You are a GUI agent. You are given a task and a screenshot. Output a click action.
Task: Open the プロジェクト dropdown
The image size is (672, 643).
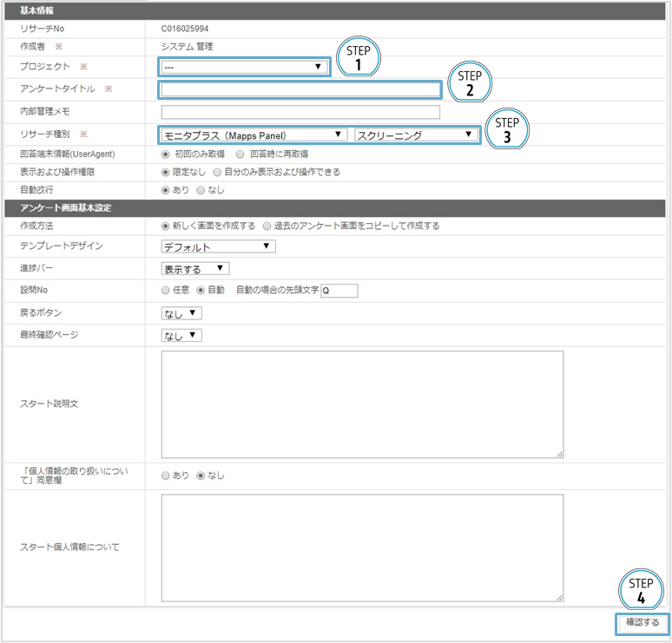tap(243, 67)
